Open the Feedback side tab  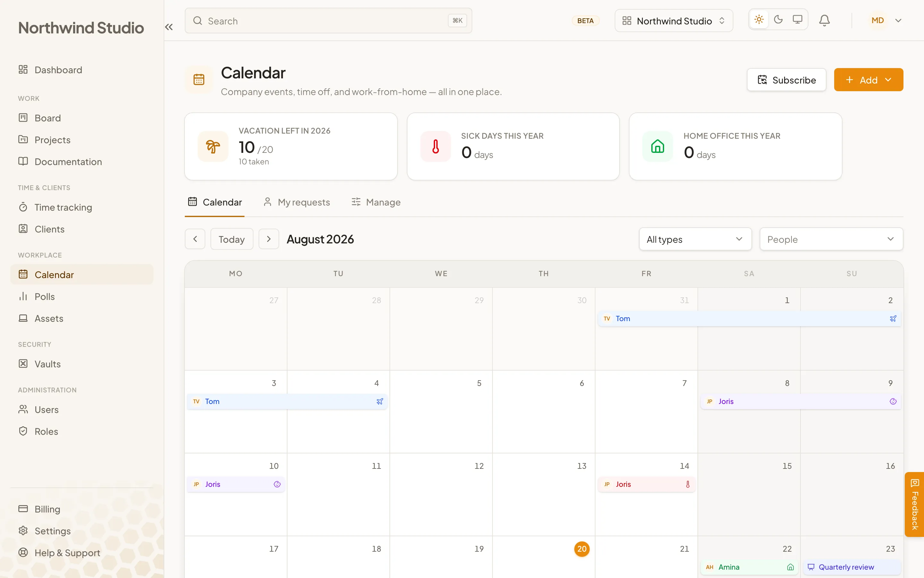914,504
